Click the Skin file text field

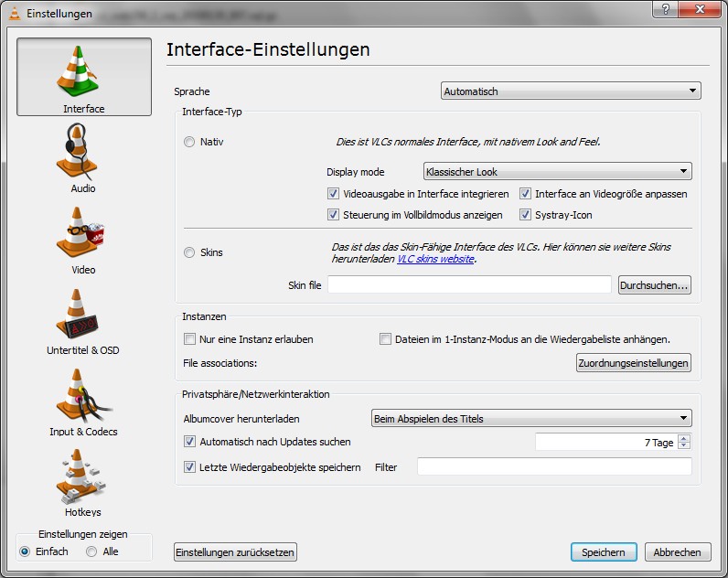[x=469, y=285]
